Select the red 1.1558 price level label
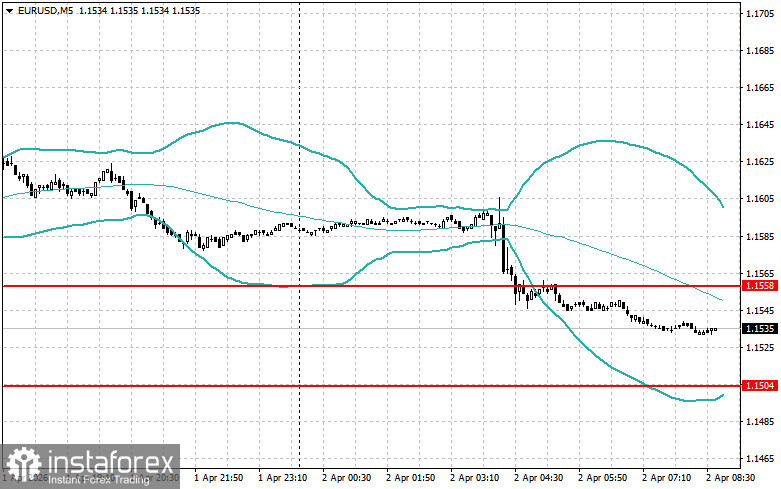This screenshot has height=489, width=781. pos(760,286)
